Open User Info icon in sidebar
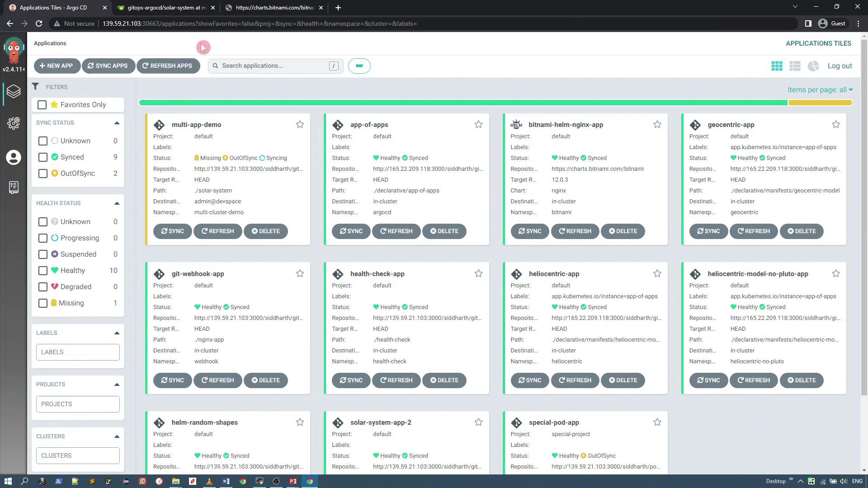 tap(14, 157)
